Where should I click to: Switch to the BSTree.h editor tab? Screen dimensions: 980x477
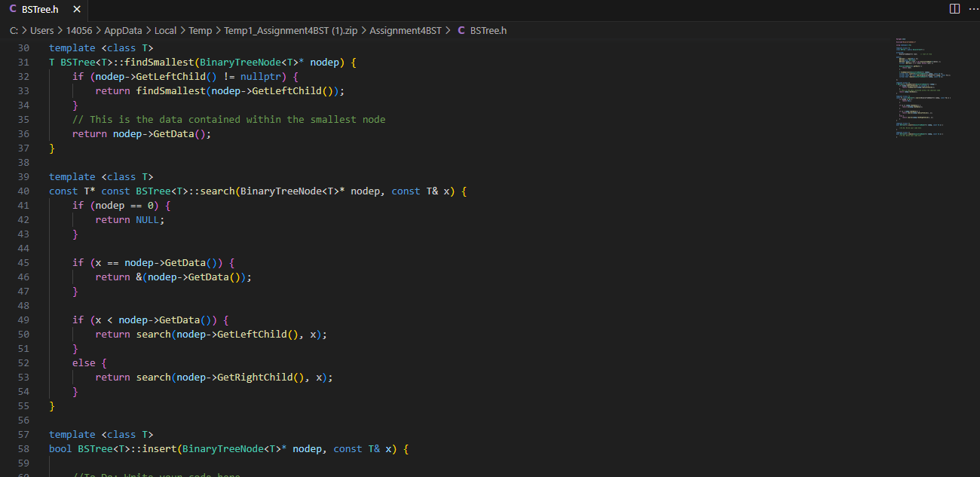tap(41, 10)
